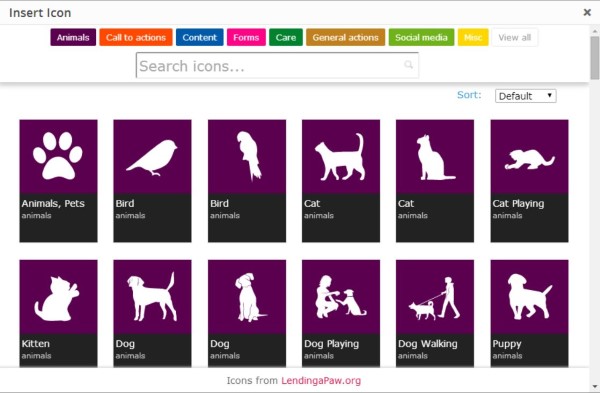The image size is (600, 393).
Task: Open the Sort dropdown set to Default
Action: coord(525,96)
